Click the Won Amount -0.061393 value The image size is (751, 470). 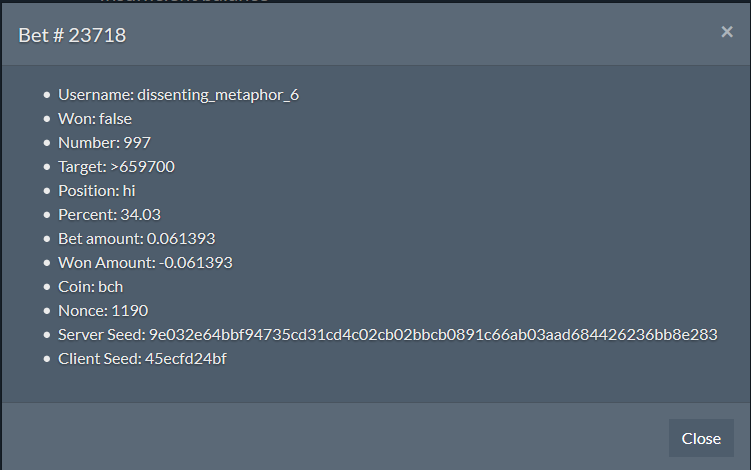[195, 262]
